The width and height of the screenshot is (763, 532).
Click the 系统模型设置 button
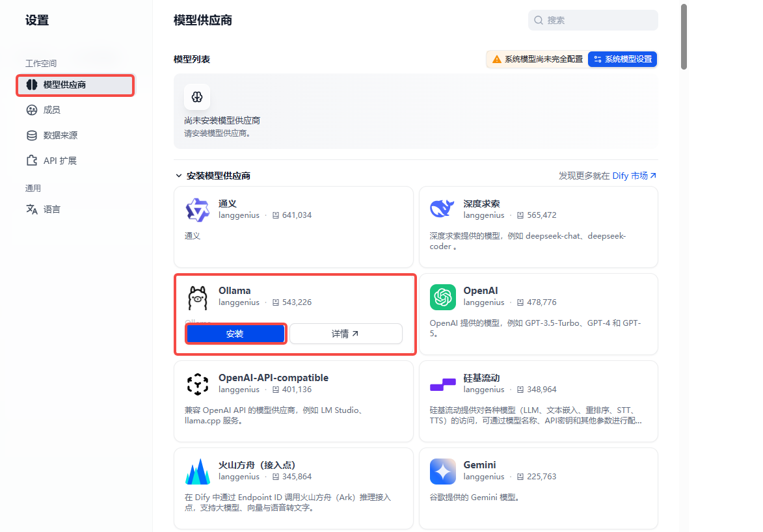pyautogui.click(x=622, y=59)
